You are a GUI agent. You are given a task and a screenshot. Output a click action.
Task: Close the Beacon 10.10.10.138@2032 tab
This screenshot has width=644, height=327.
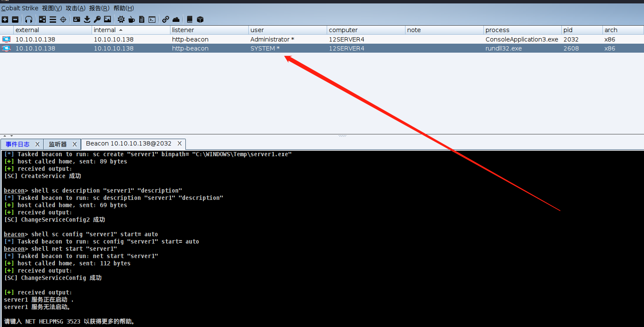(180, 143)
